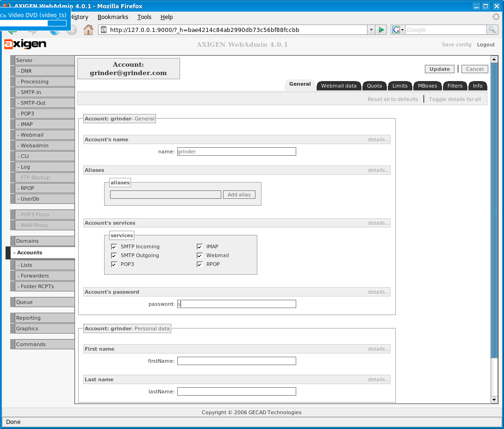The image size is (504, 429).
Task: Open the Info tab
Action: coord(478,86)
